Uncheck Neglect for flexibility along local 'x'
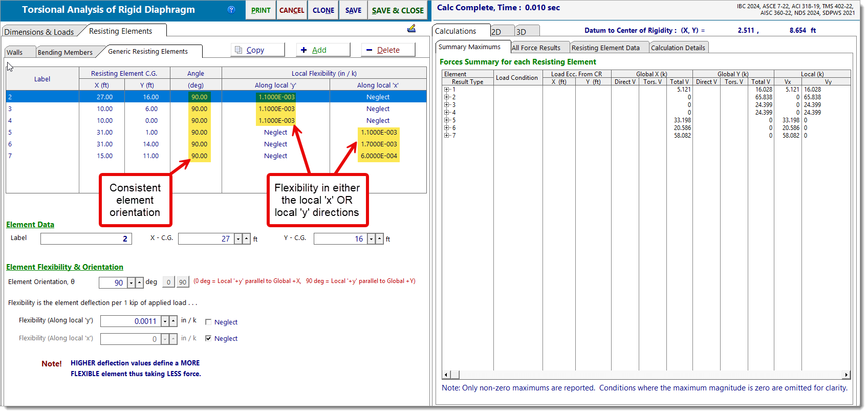This screenshot has height=414, width=868. [208, 338]
